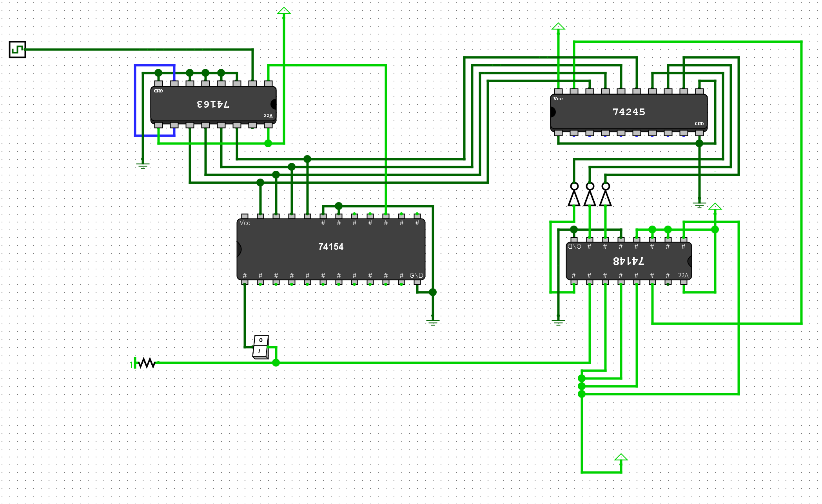Select the 74245 transceiver chip

[x=629, y=112]
